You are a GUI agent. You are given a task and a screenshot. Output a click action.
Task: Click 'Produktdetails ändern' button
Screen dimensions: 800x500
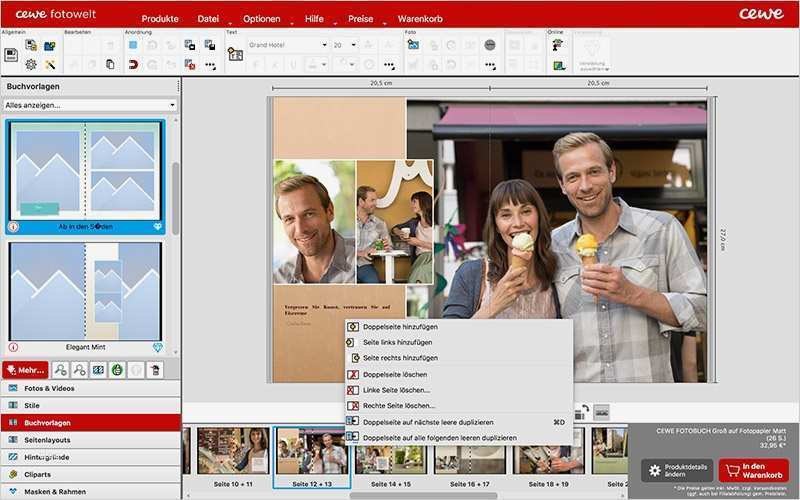click(x=677, y=471)
